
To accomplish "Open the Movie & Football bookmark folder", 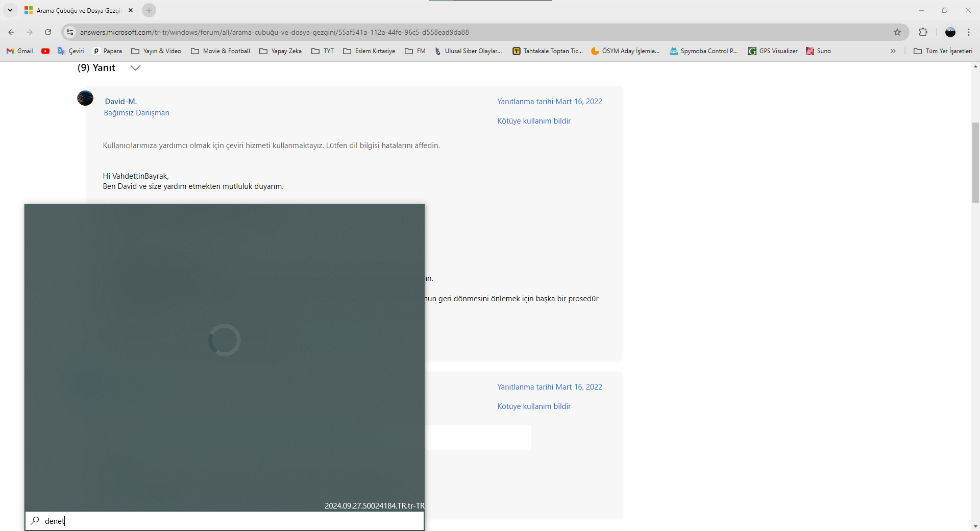I will [x=220, y=51].
